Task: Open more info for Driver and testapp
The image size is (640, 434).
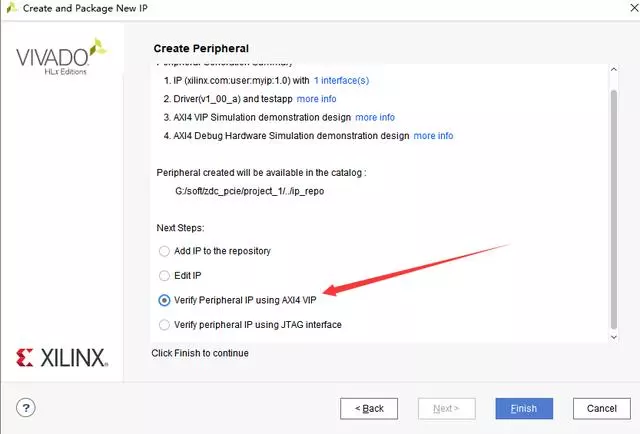Action: (316, 99)
